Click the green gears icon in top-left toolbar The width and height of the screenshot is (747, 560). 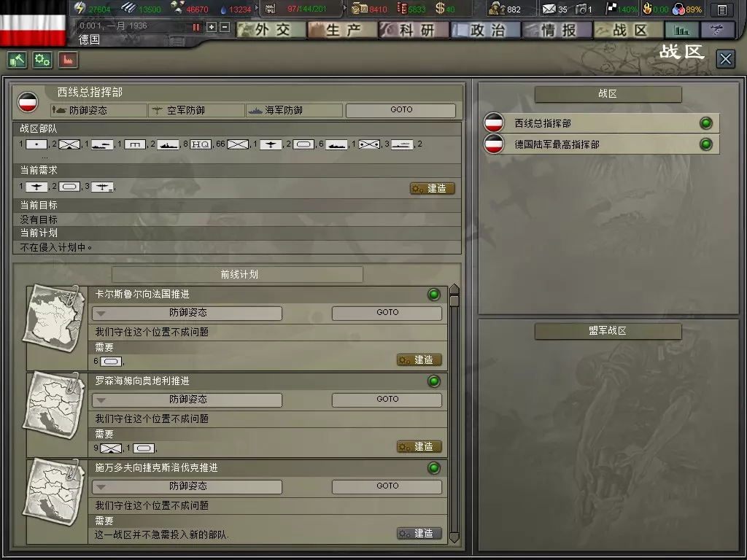click(x=42, y=60)
